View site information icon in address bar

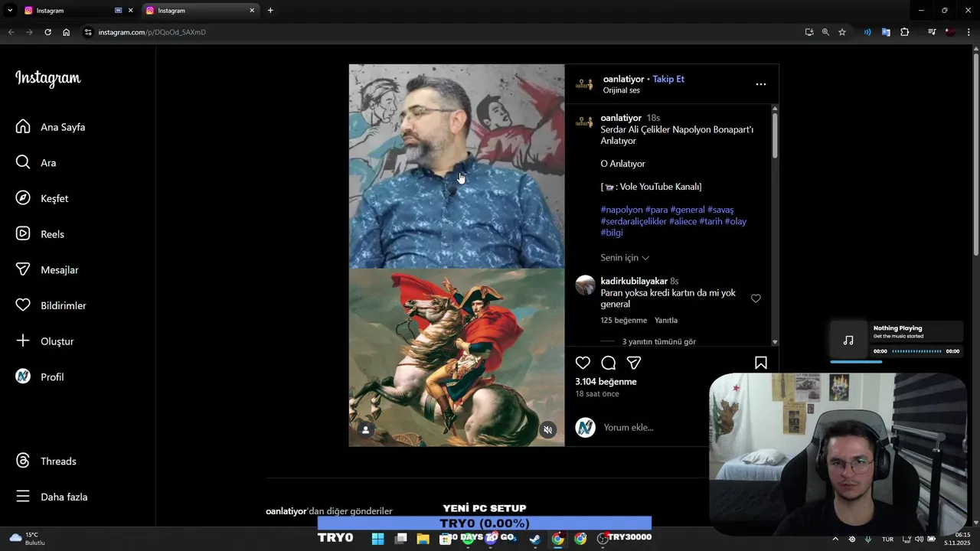pos(88,32)
